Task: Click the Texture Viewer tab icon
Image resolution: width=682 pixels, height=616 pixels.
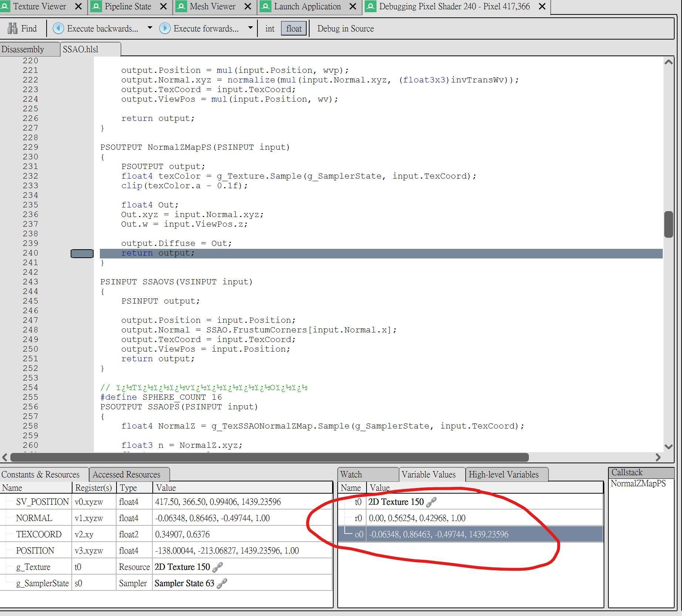Action: [x=5, y=6]
